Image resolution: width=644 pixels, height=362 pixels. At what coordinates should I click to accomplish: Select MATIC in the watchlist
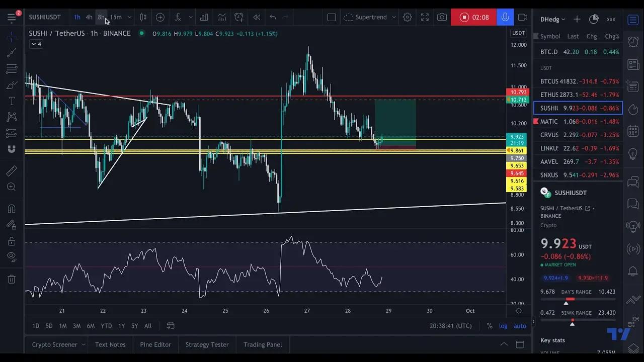coord(549,121)
